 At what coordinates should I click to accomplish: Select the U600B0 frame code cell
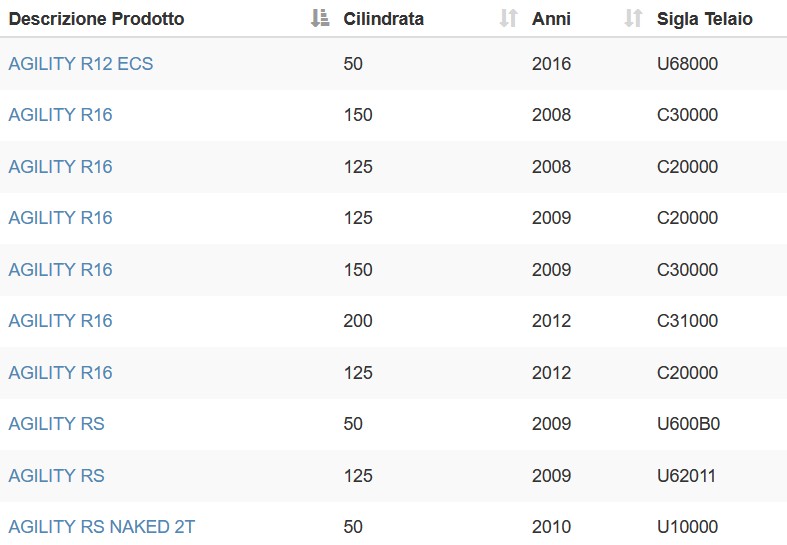(688, 424)
